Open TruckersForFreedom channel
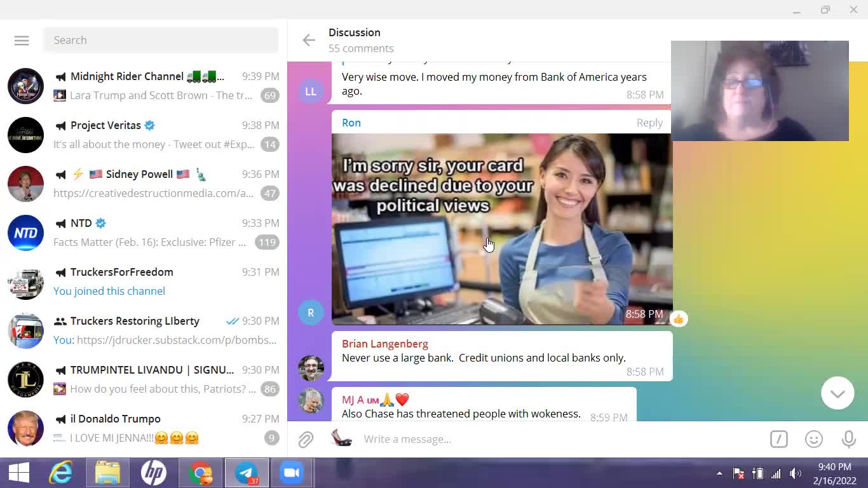868x488 pixels. pos(144,281)
